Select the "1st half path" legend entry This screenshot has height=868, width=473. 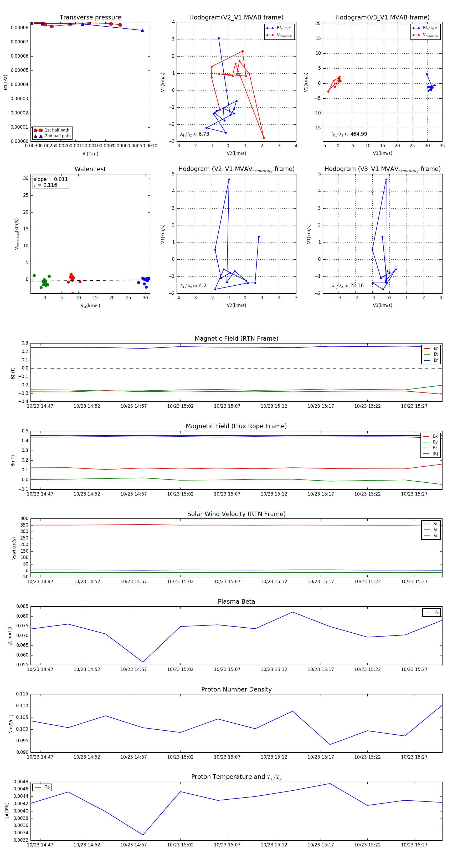point(52,130)
